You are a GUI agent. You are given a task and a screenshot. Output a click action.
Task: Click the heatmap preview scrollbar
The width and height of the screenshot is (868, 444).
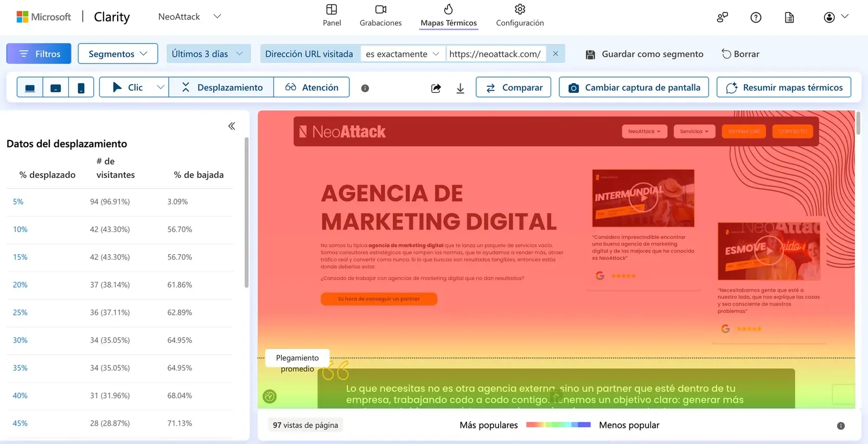tap(858, 123)
